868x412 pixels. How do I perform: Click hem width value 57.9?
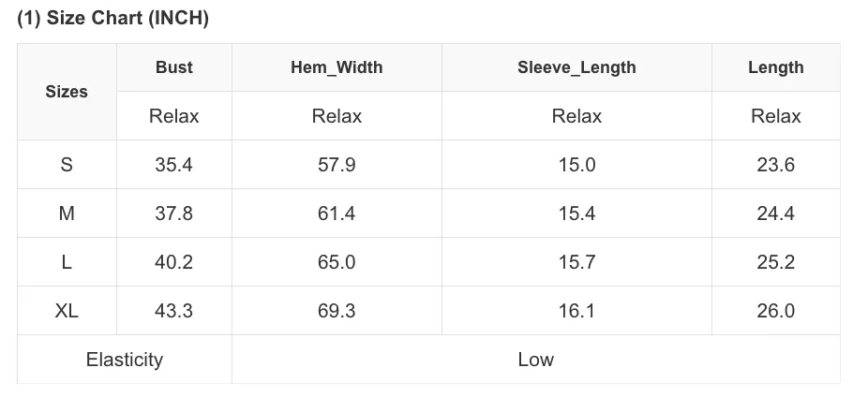337,165
